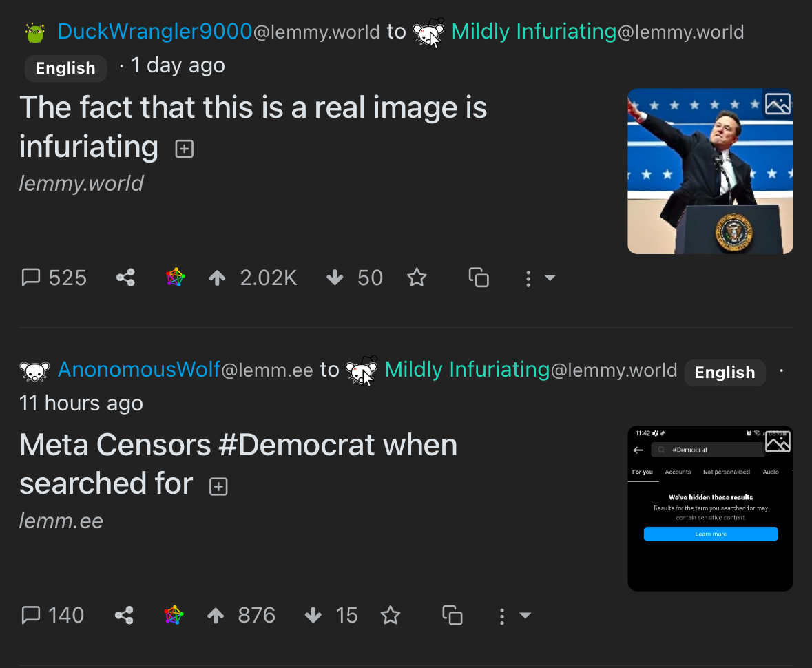This screenshot has height=668, width=812.
Task: Expand the first post's inline preview
Action: (x=184, y=149)
